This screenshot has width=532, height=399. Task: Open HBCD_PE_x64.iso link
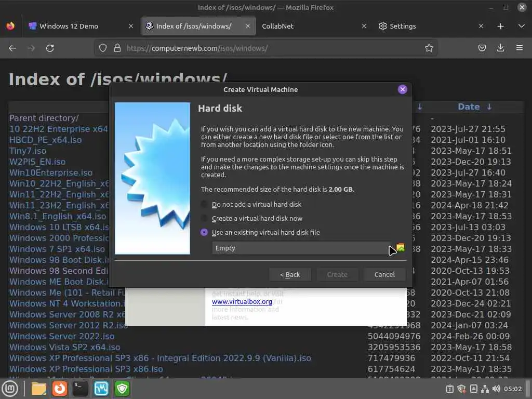click(46, 140)
